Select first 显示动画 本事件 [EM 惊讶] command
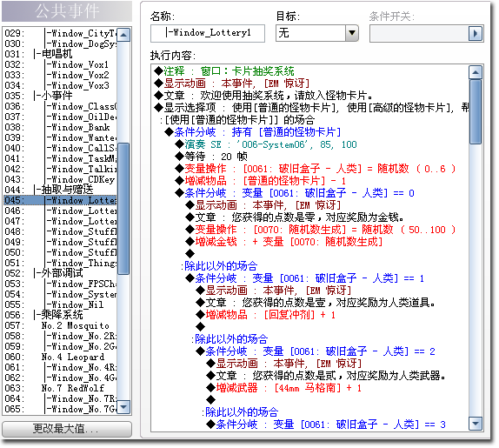499x448 pixels. (x=231, y=84)
